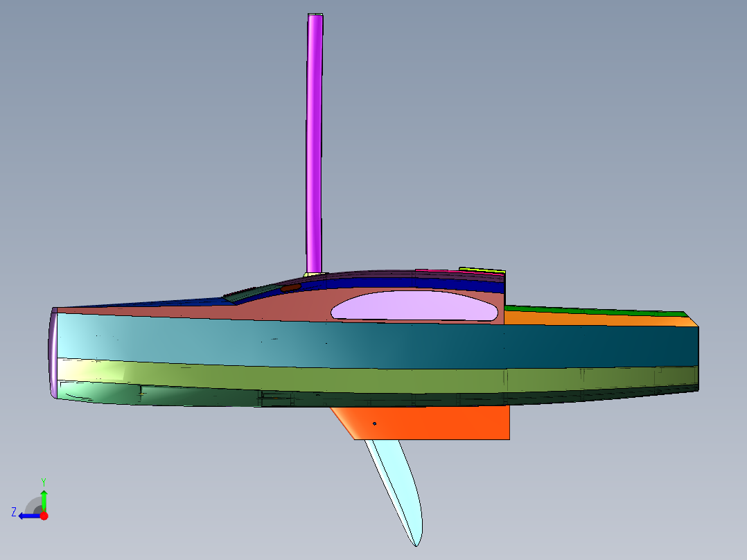Screen dimensions: 747x560
Task: Select the teal hull side band
Action: [x=376, y=344]
